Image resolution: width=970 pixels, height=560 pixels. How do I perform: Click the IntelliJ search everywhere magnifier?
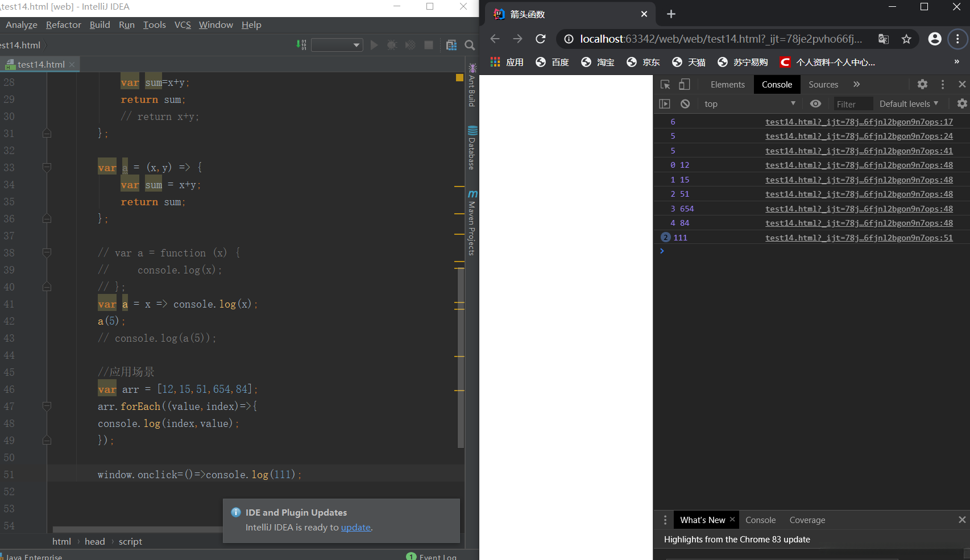point(470,45)
